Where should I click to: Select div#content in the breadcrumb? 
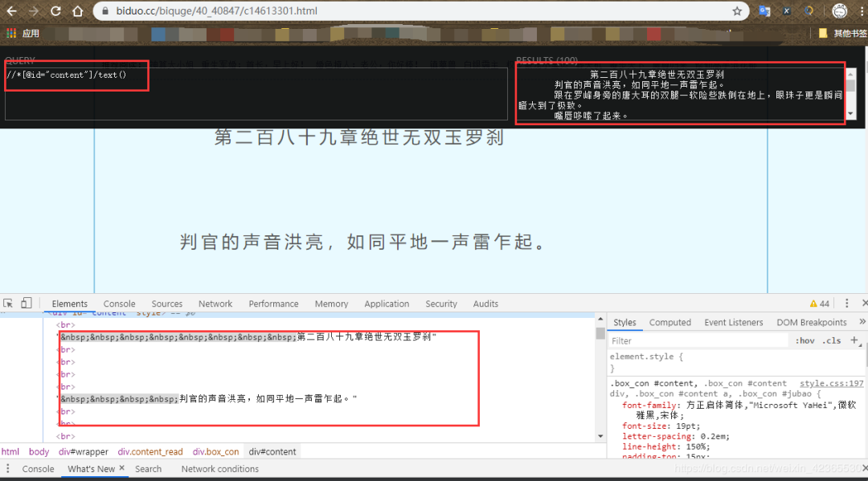[272, 452]
